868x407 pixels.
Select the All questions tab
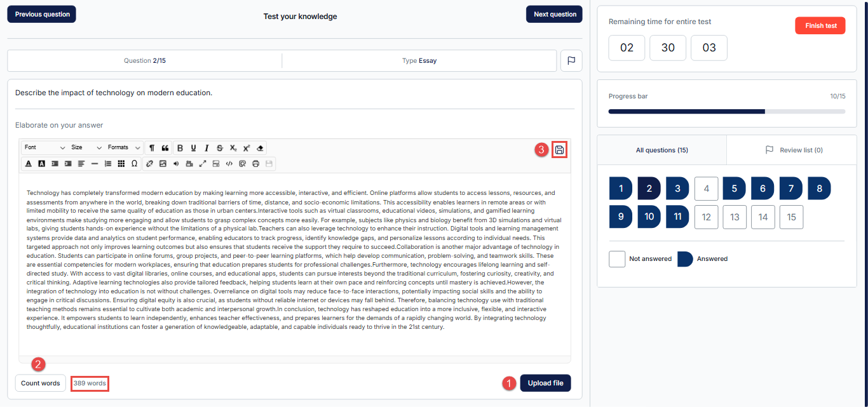pyautogui.click(x=661, y=150)
